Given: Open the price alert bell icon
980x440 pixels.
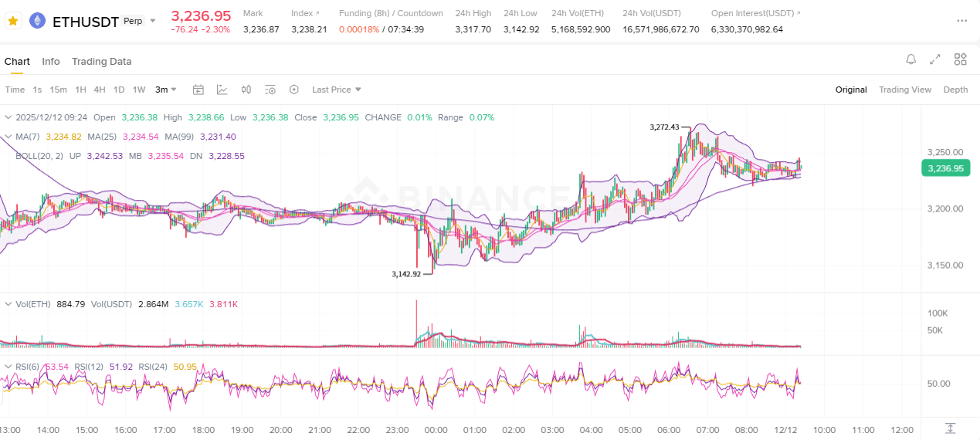Looking at the screenshot, I should [x=911, y=59].
